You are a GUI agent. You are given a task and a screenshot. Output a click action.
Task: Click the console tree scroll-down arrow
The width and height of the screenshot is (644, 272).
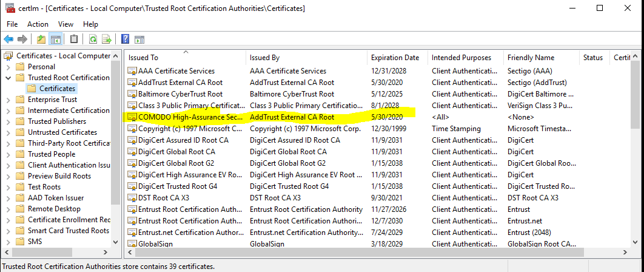(x=115, y=243)
